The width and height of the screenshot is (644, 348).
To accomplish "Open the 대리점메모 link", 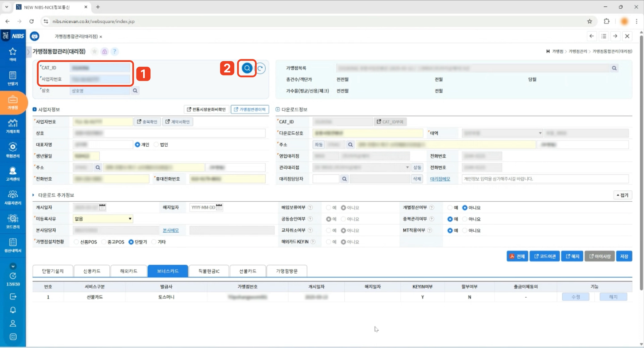I will pos(440,179).
